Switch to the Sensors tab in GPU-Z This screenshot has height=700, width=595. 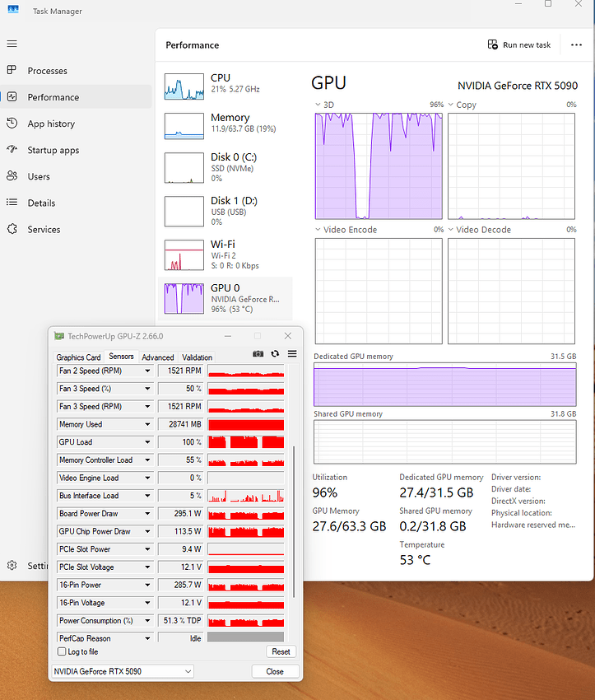click(x=121, y=357)
